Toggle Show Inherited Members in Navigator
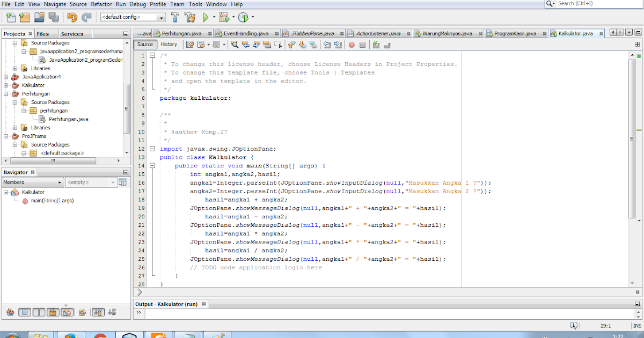Image resolution: width=644 pixels, height=338 pixels. 10,312
